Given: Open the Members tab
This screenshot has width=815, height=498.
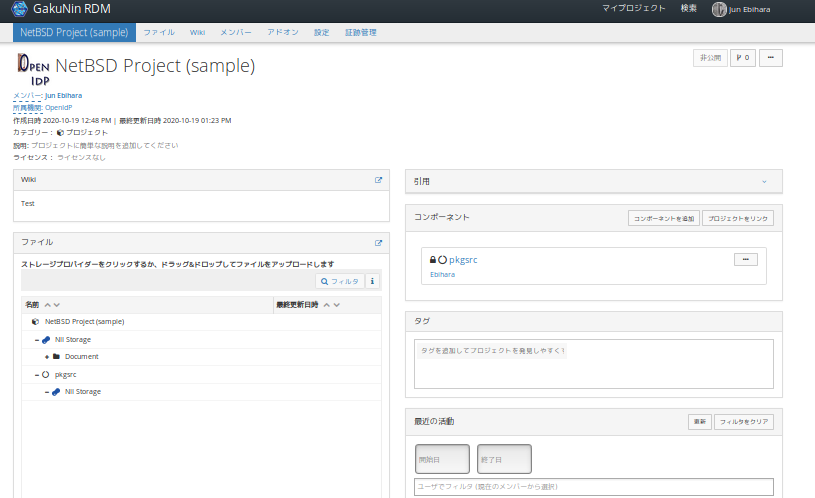Looking at the screenshot, I should [x=235, y=32].
